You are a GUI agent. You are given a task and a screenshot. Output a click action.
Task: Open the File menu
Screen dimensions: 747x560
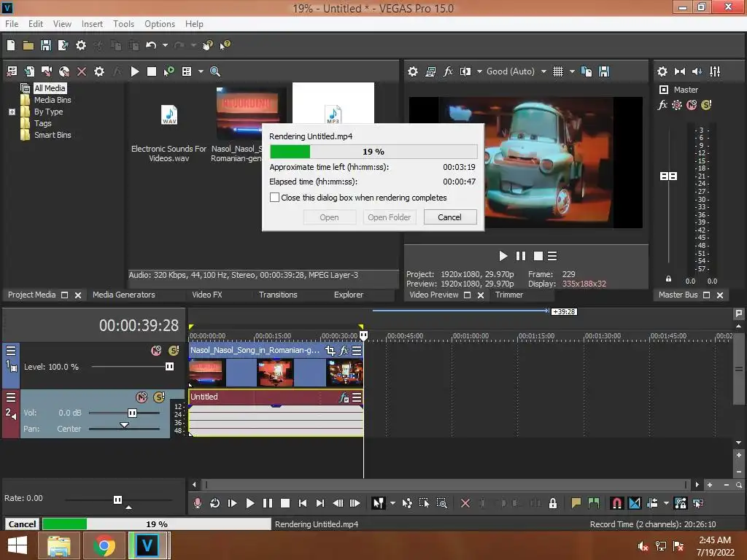click(x=12, y=24)
